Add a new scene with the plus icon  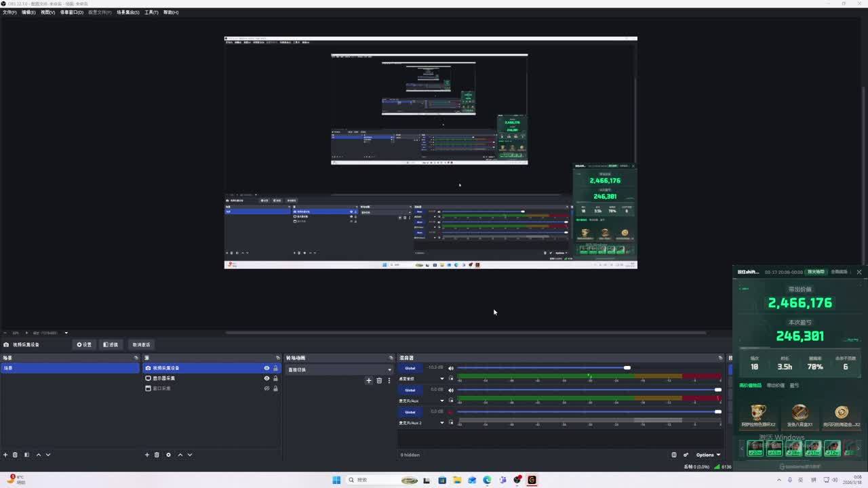pos(5,455)
